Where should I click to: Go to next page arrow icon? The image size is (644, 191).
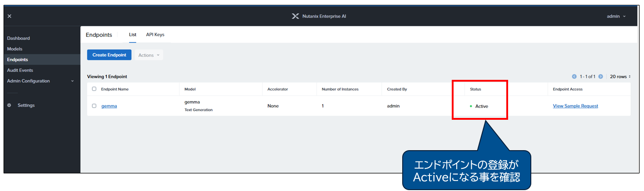point(601,77)
